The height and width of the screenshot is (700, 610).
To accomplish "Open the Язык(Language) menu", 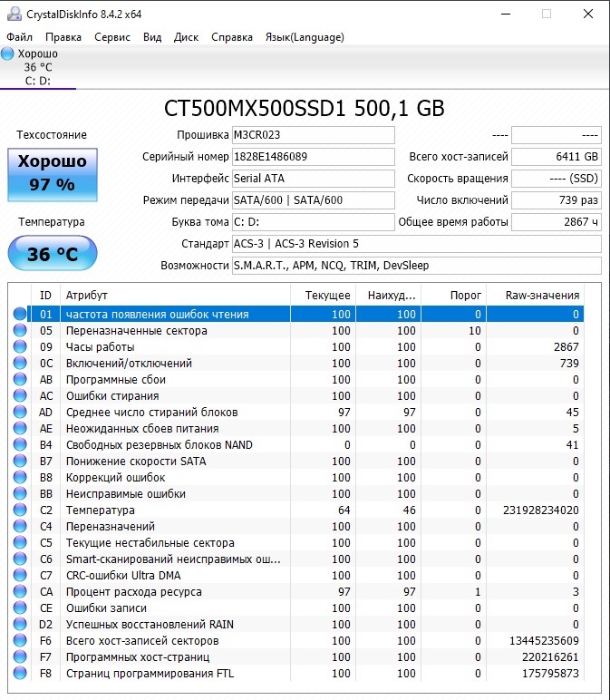I will (305, 37).
